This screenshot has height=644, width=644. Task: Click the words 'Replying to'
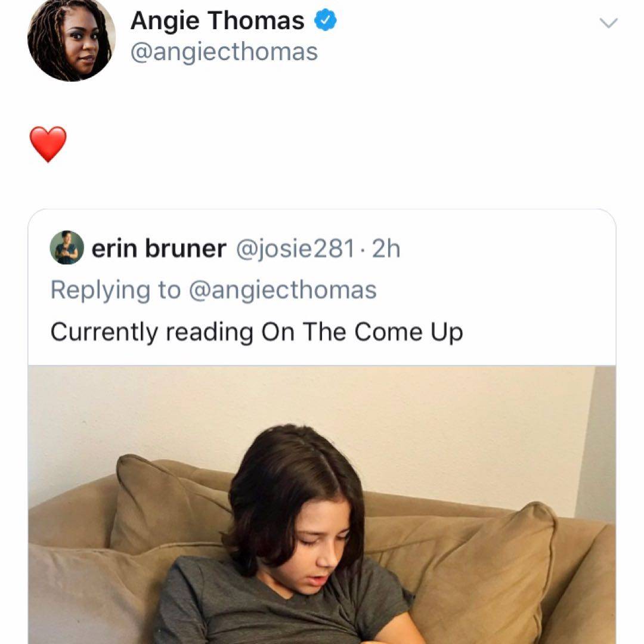coord(116,290)
